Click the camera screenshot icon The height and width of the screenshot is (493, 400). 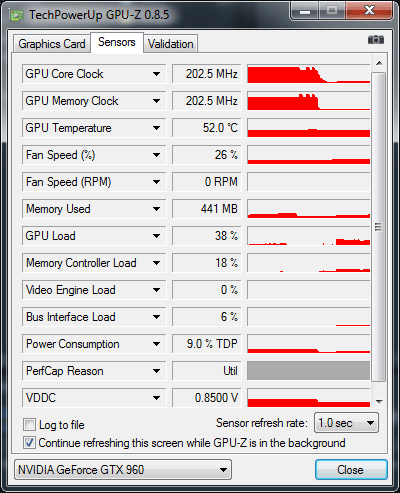click(376, 40)
